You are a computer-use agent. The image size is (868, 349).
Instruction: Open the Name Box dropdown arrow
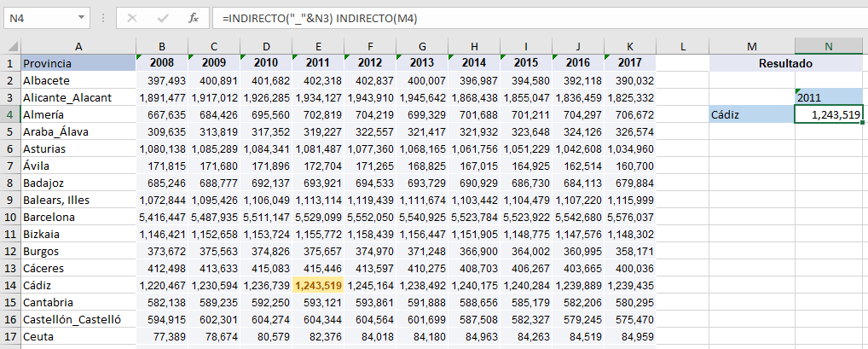click(81, 18)
